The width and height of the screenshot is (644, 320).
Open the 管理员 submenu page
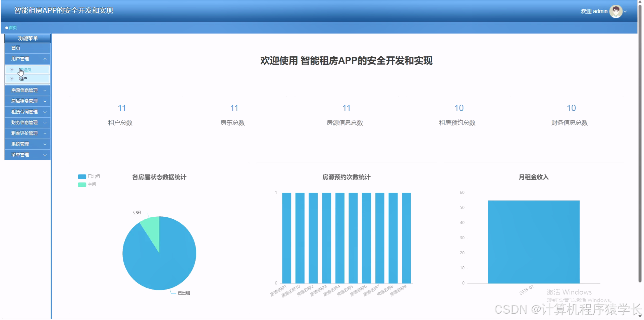(x=25, y=69)
